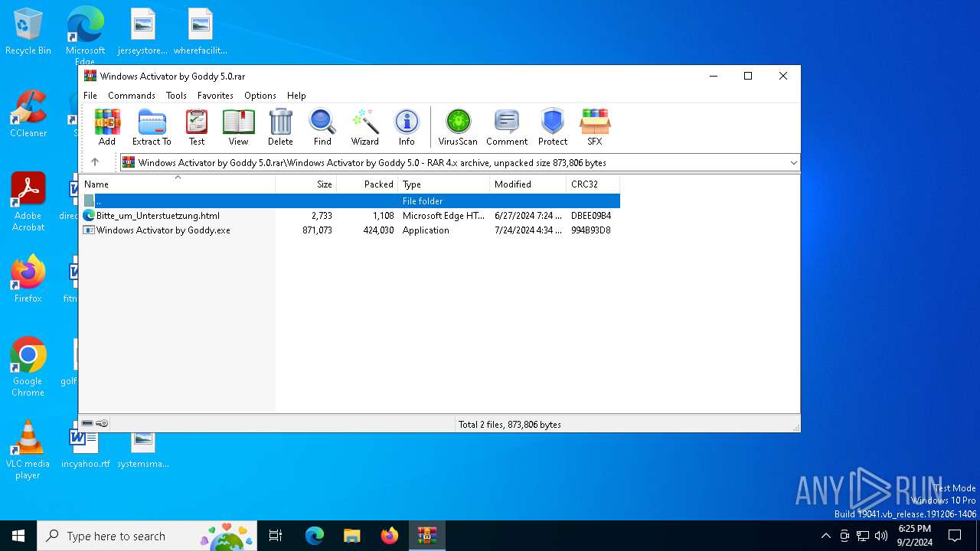Open the Firefox desktop shortcut
This screenshot has width=980, height=551.
[x=28, y=279]
